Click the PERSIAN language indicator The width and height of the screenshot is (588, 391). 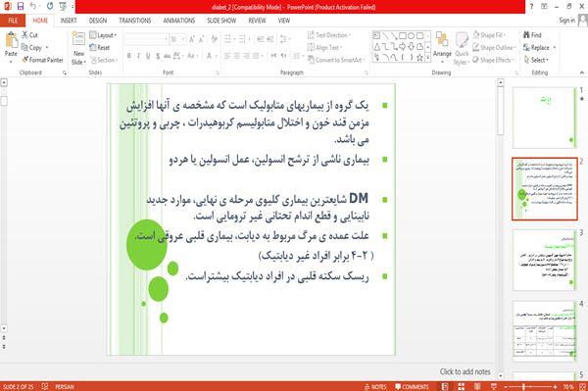click(x=65, y=386)
